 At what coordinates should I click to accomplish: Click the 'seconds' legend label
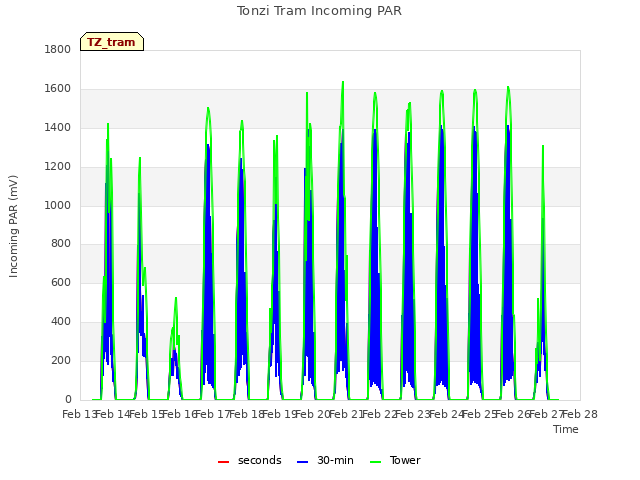(x=260, y=460)
